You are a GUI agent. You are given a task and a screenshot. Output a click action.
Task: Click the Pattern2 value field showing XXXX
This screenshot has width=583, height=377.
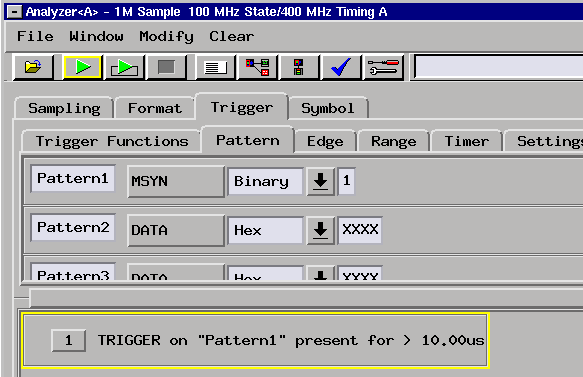(x=360, y=230)
